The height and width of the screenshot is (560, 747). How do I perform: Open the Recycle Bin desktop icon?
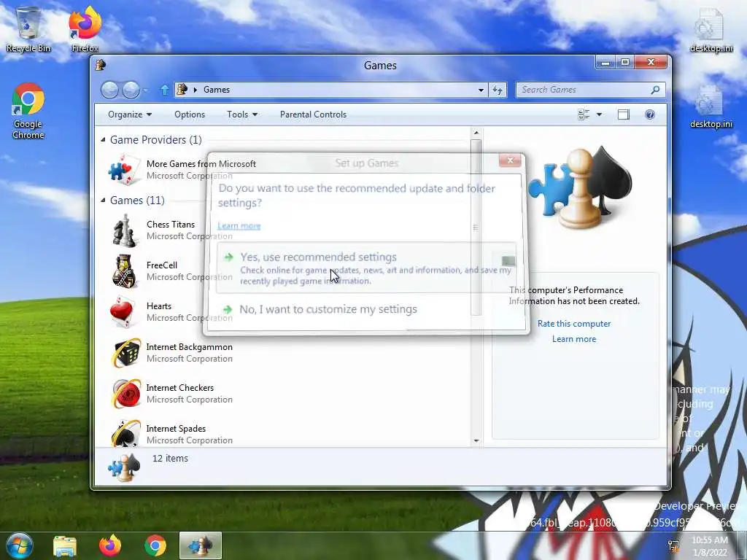point(28,28)
